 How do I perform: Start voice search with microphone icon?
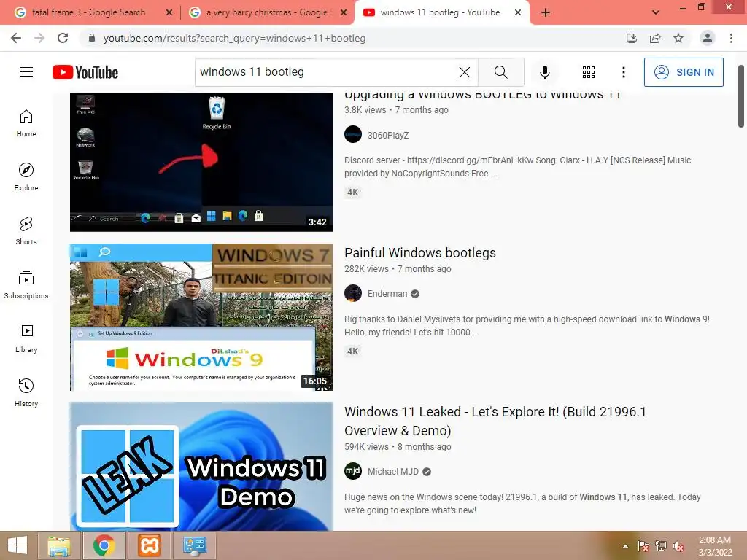pyautogui.click(x=544, y=72)
